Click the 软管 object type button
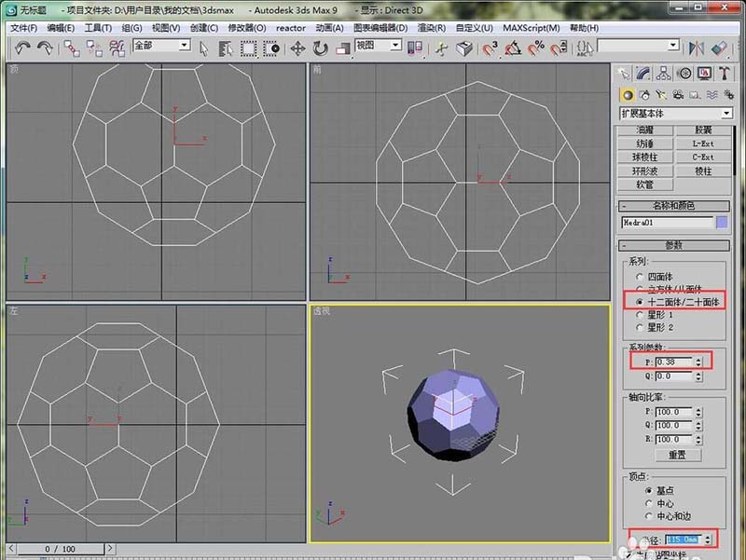Image resolution: width=746 pixels, height=560 pixels. pos(645,184)
